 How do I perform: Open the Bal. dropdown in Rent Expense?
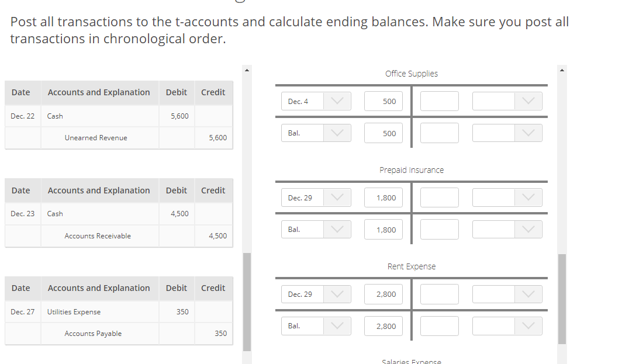tap(316, 325)
